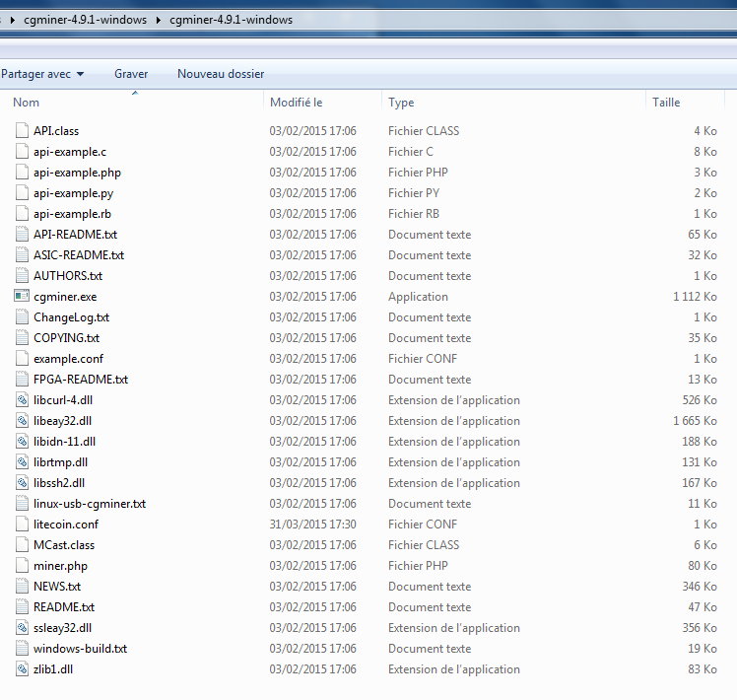Viewport: 737px width, 700px height.
Task: Click the API.class file icon
Action: click(23, 131)
